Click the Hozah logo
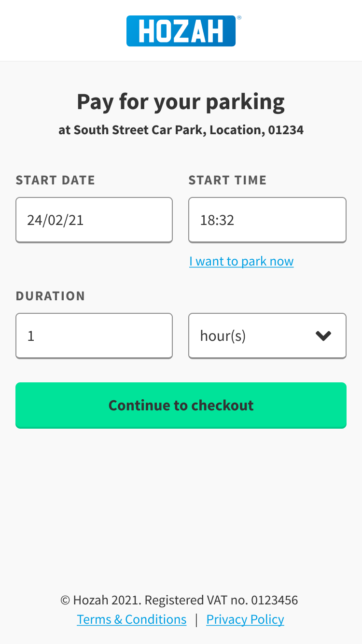 [x=181, y=31]
